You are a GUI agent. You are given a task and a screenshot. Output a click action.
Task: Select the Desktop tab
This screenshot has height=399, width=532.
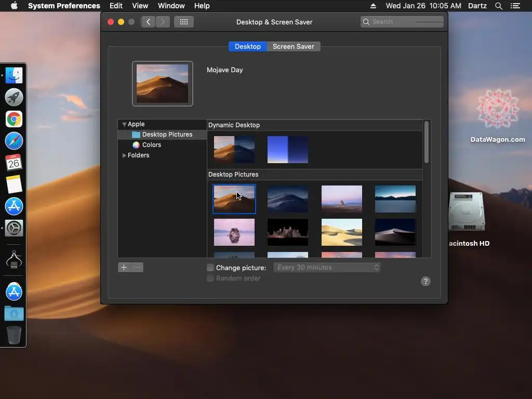click(x=248, y=46)
